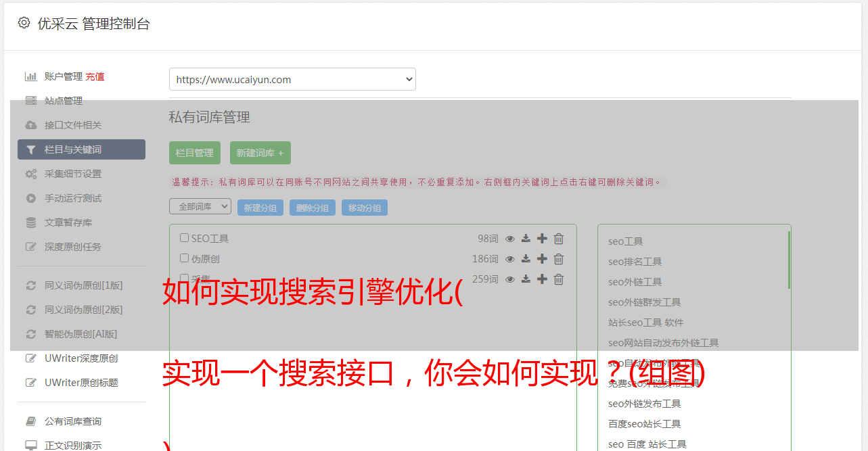Click the refresh icon for 智能伪原创[AI版]

(30, 334)
